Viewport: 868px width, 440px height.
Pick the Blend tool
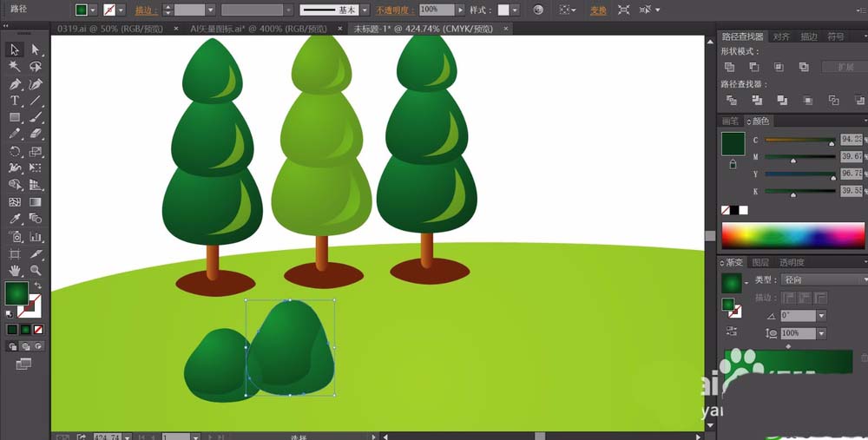click(x=36, y=219)
